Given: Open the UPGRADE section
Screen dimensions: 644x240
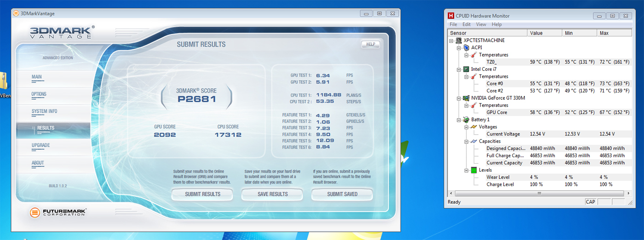Looking at the screenshot, I should (x=52, y=147).
